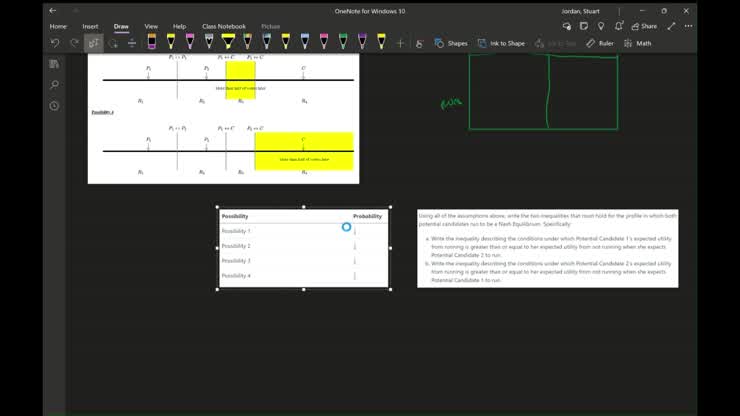740x416 pixels.
Task: Open Search from the left sidebar
Action: click(54, 85)
